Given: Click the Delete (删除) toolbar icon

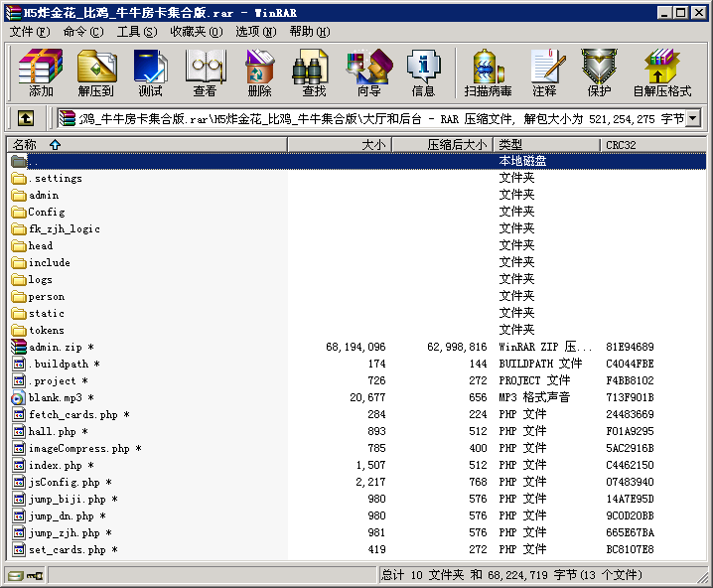Looking at the screenshot, I should click(259, 73).
